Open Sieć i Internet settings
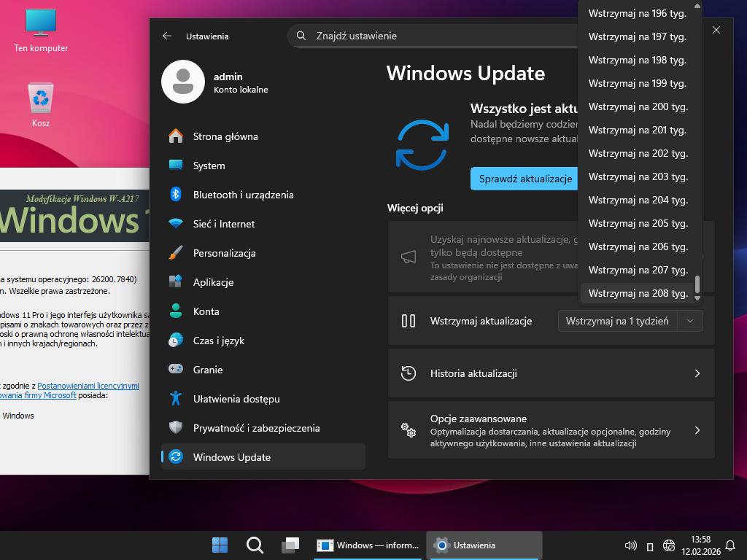 tap(223, 224)
